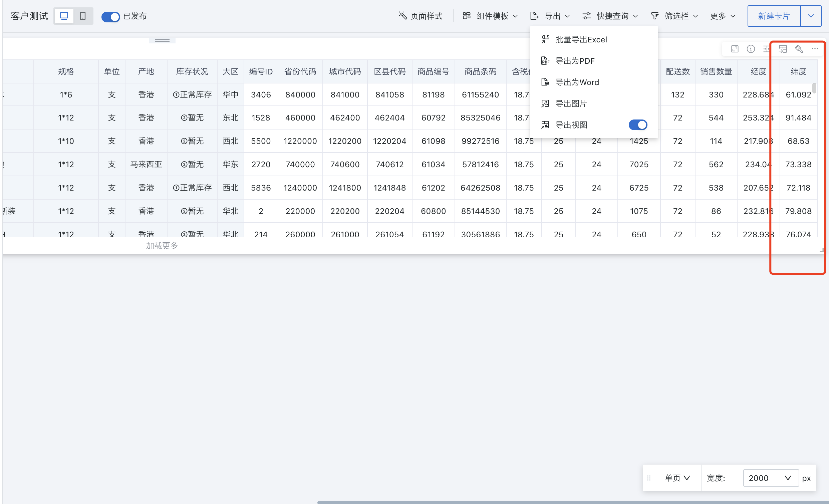
Task: Click the card resize corner handle
Action: [x=821, y=250]
